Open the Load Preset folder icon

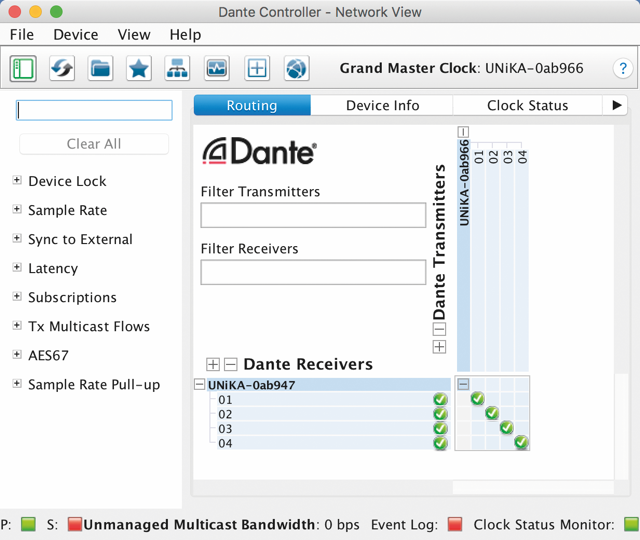tap(100, 68)
